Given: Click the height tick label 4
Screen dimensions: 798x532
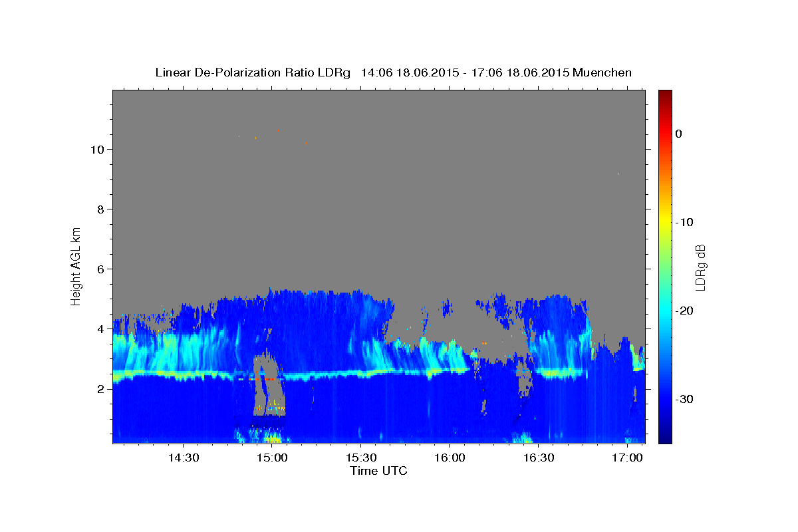Looking at the screenshot, I should tap(100, 329).
